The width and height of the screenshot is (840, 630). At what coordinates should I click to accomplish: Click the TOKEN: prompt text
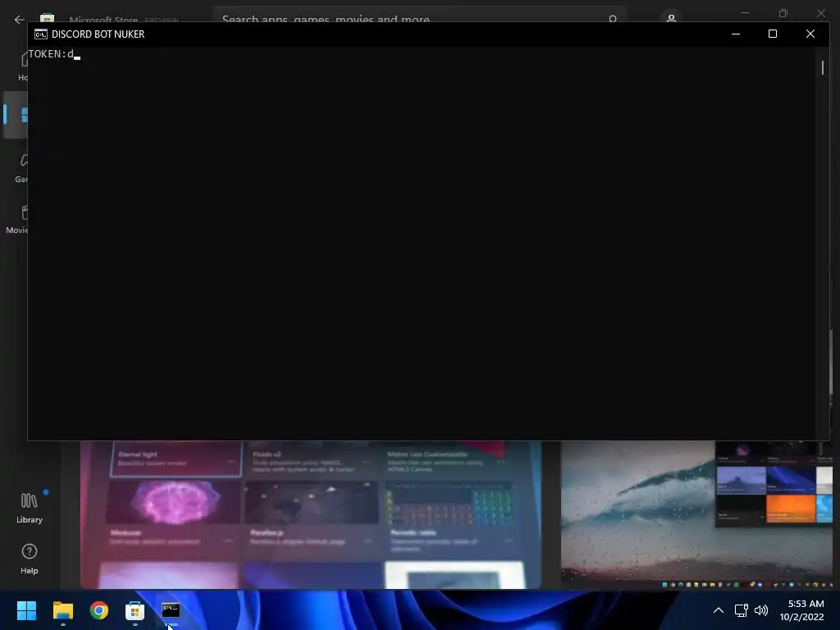tap(47, 53)
